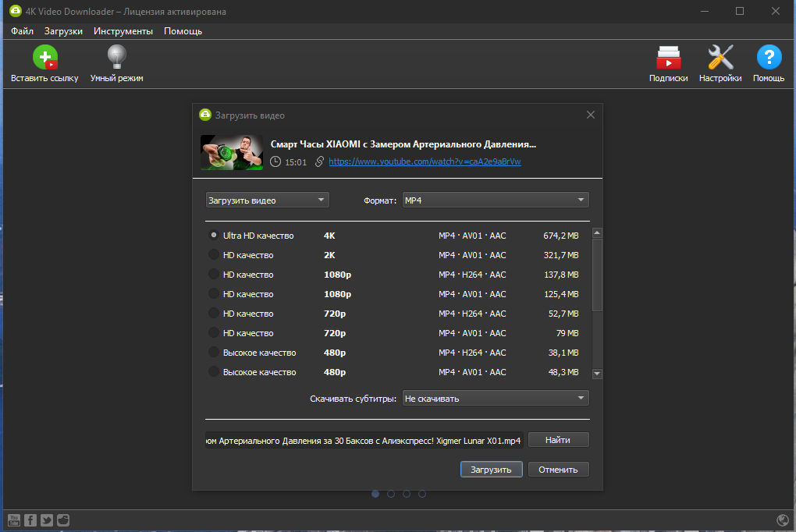
Task: Expand the MP4 format dropdown
Action: [495, 200]
